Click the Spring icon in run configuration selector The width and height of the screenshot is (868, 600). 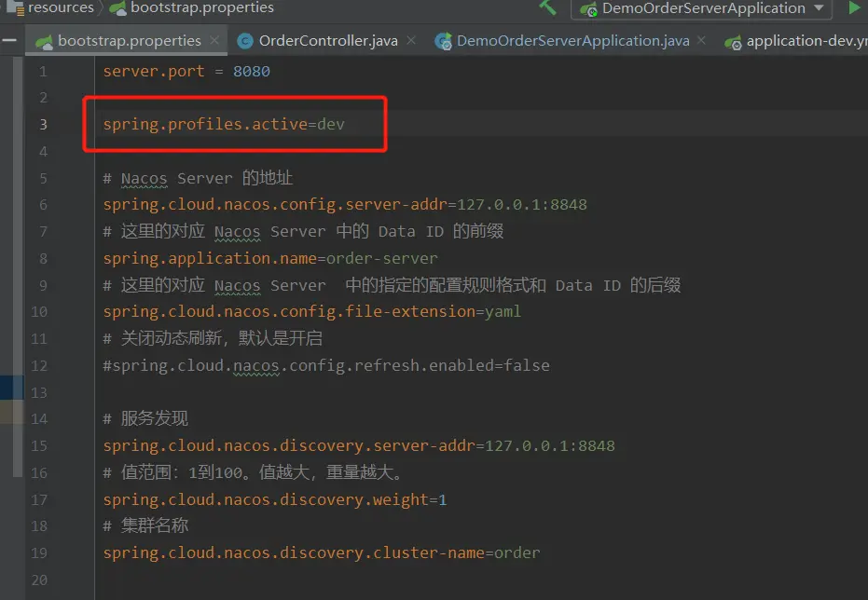[x=589, y=8]
